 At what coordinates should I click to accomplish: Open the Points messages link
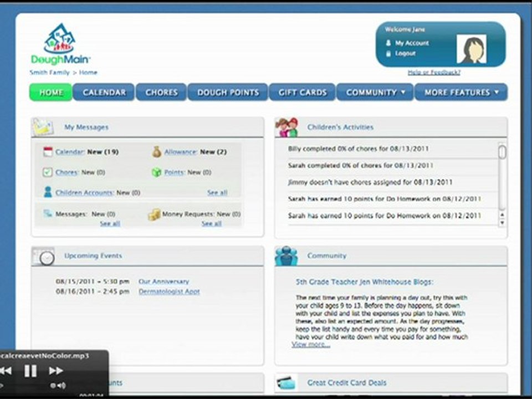(x=175, y=172)
